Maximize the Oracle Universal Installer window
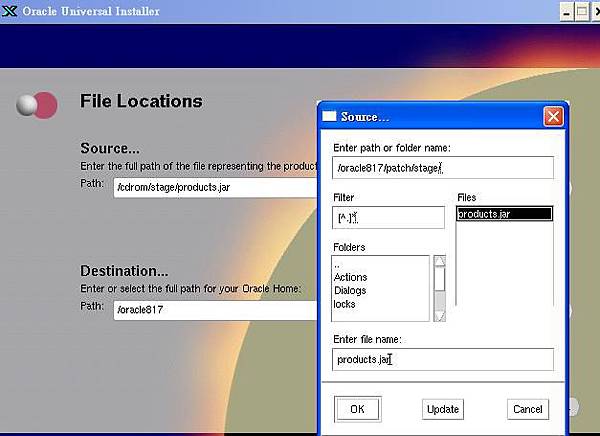 (582, 11)
